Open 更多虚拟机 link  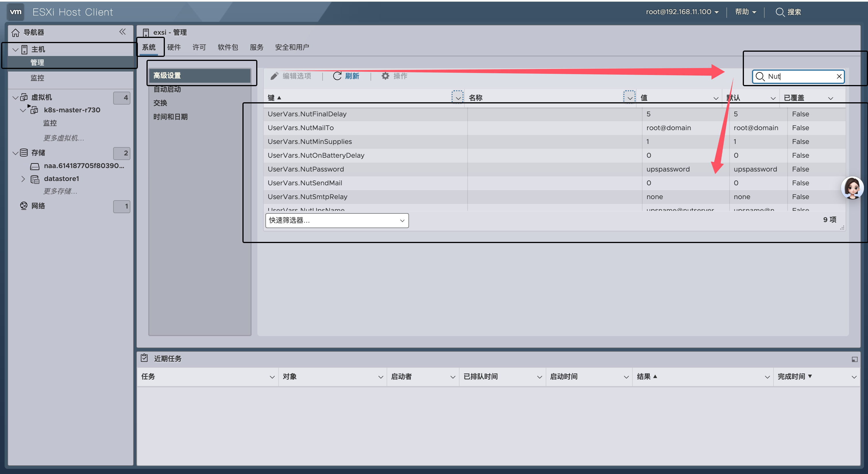[64, 138]
